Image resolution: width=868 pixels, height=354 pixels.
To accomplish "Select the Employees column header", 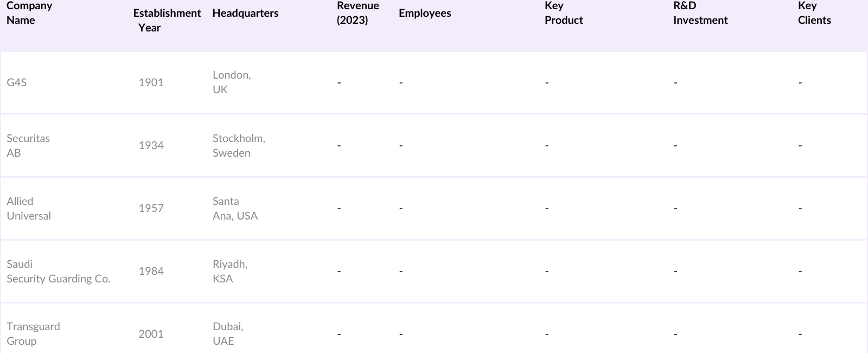I will coord(425,13).
